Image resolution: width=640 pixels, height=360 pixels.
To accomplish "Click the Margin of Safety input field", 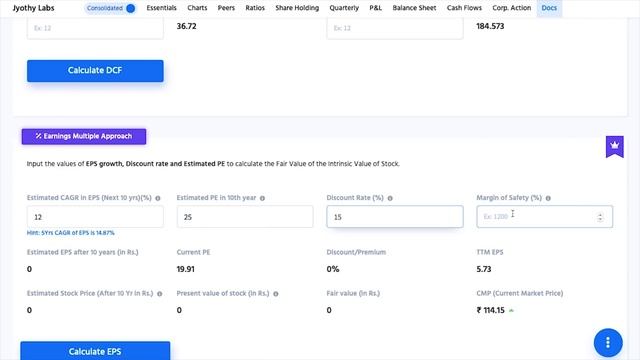I will [544, 217].
